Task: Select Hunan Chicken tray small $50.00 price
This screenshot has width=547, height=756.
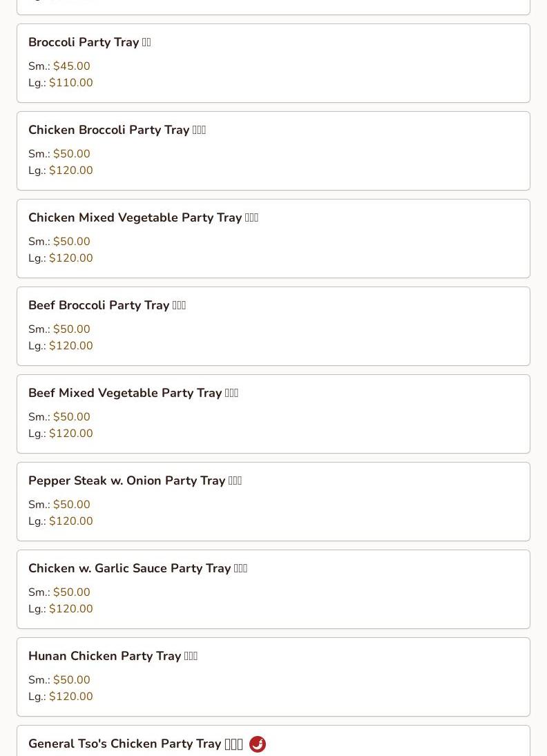Action: click(x=71, y=680)
